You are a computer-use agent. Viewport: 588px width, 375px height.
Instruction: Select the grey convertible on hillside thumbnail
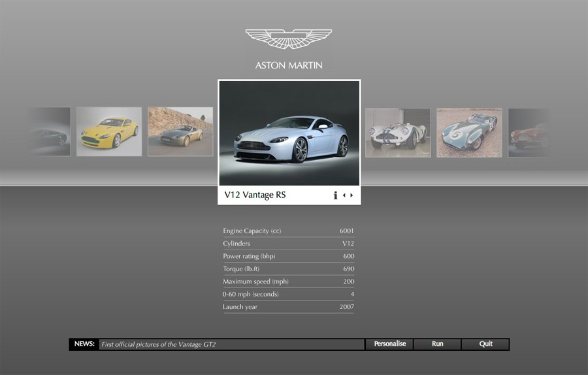point(180,131)
